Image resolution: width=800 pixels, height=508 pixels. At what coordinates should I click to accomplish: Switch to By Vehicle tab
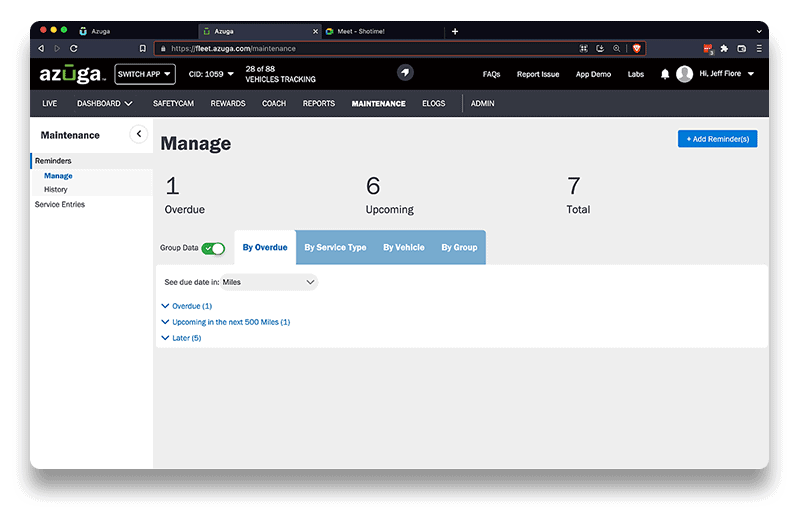point(404,247)
